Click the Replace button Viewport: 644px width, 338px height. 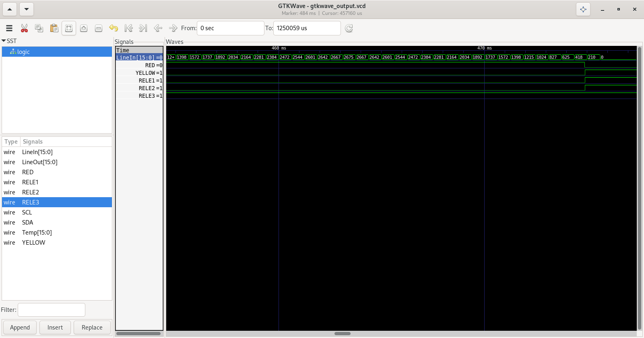[x=92, y=328]
